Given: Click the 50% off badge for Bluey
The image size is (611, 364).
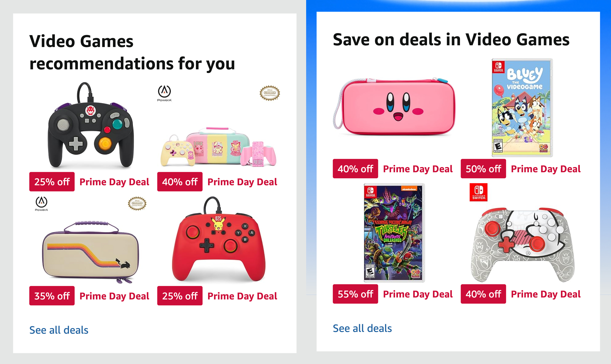Looking at the screenshot, I should (483, 169).
